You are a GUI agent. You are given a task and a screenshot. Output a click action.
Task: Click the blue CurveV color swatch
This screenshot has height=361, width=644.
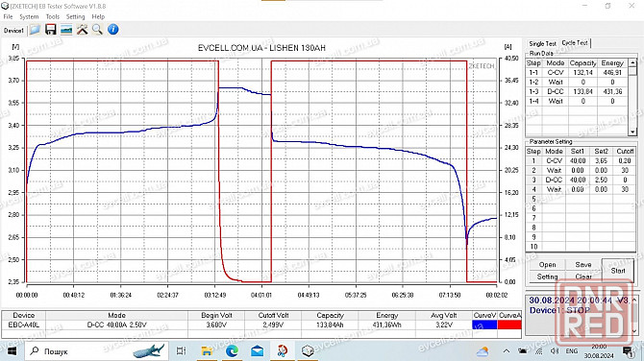pos(484,325)
